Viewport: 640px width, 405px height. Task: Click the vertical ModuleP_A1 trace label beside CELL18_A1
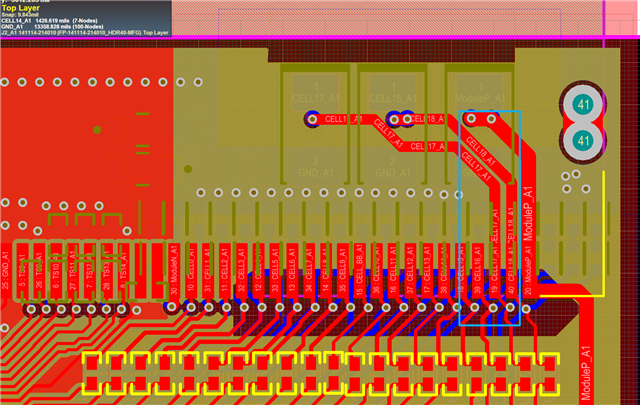528,214
